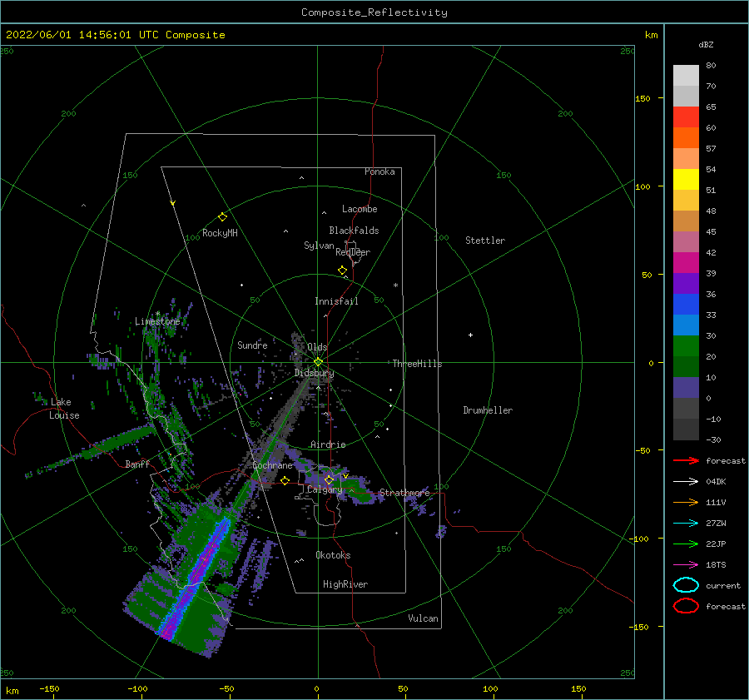Click the yellow diamond marker south of RedDeer

[343, 270]
